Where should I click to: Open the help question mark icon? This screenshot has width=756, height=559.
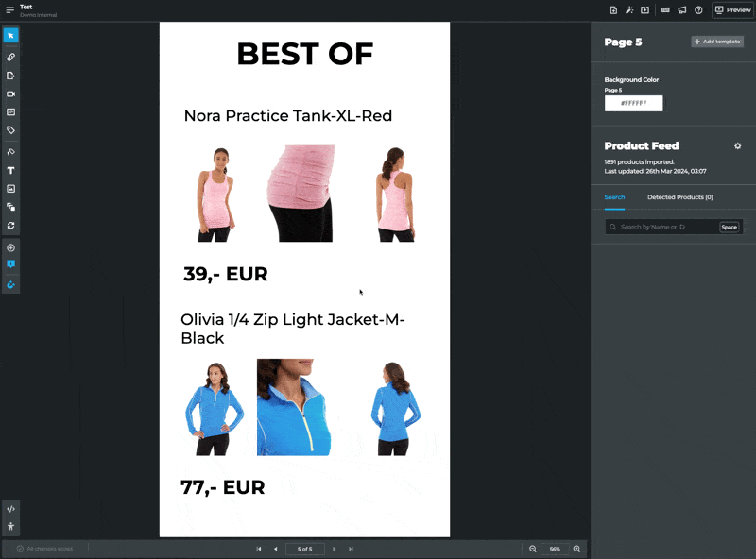tap(698, 10)
